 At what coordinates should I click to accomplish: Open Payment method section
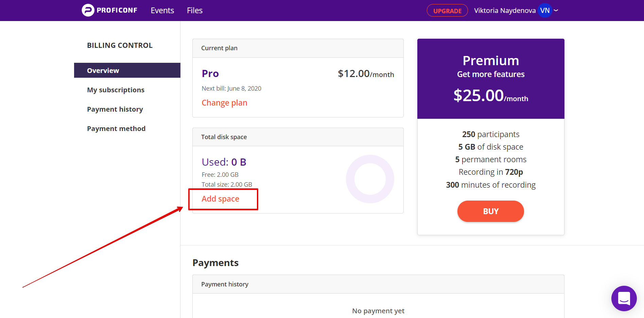point(116,129)
